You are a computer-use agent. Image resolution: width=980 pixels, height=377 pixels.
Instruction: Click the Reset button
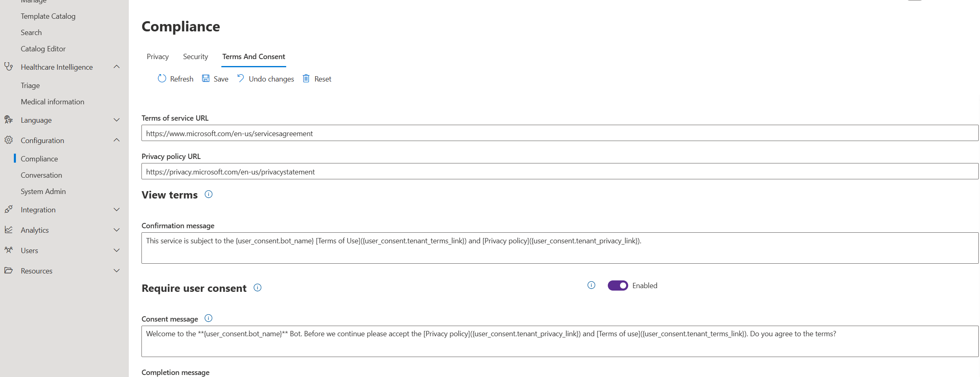click(x=317, y=78)
